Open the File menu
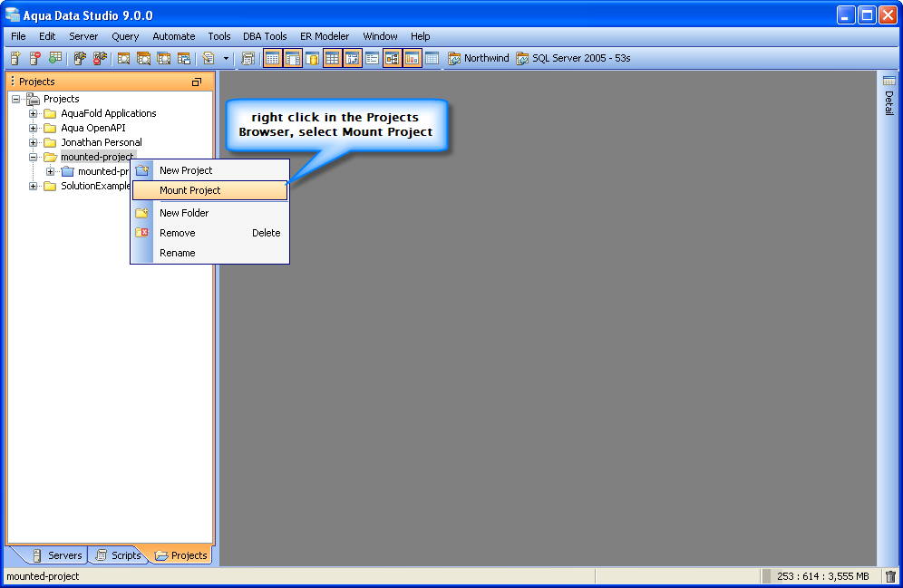 pyautogui.click(x=18, y=36)
